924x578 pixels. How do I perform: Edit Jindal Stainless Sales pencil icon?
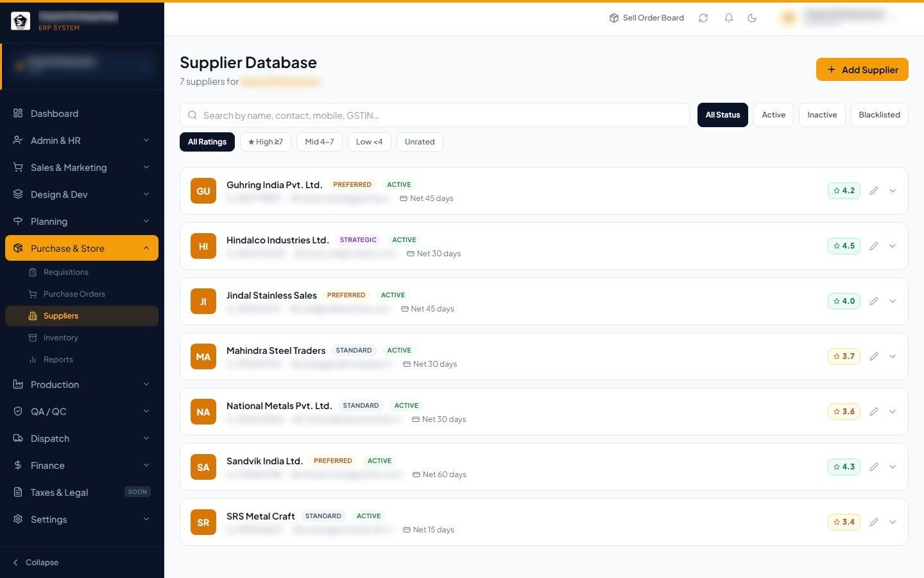(x=874, y=301)
